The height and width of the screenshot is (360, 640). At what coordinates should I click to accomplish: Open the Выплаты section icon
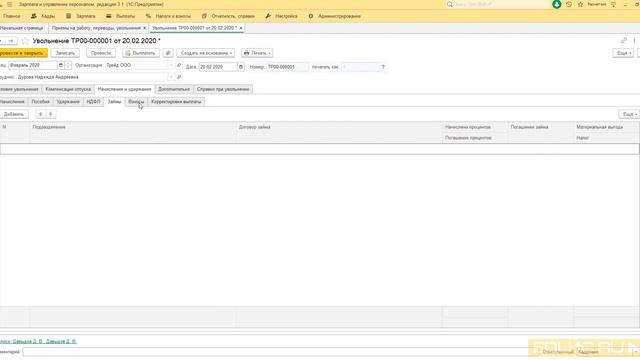(x=109, y=16)
